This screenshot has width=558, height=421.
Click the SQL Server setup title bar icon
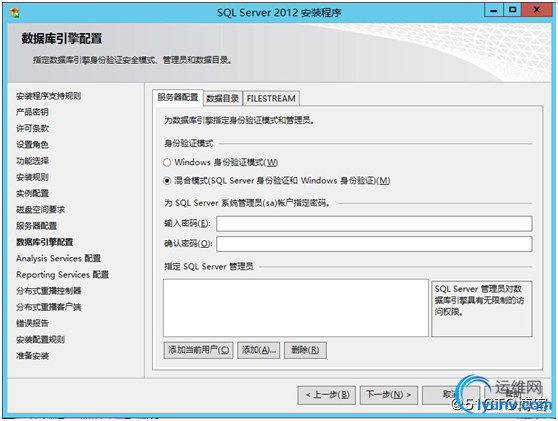pos(15,13)
